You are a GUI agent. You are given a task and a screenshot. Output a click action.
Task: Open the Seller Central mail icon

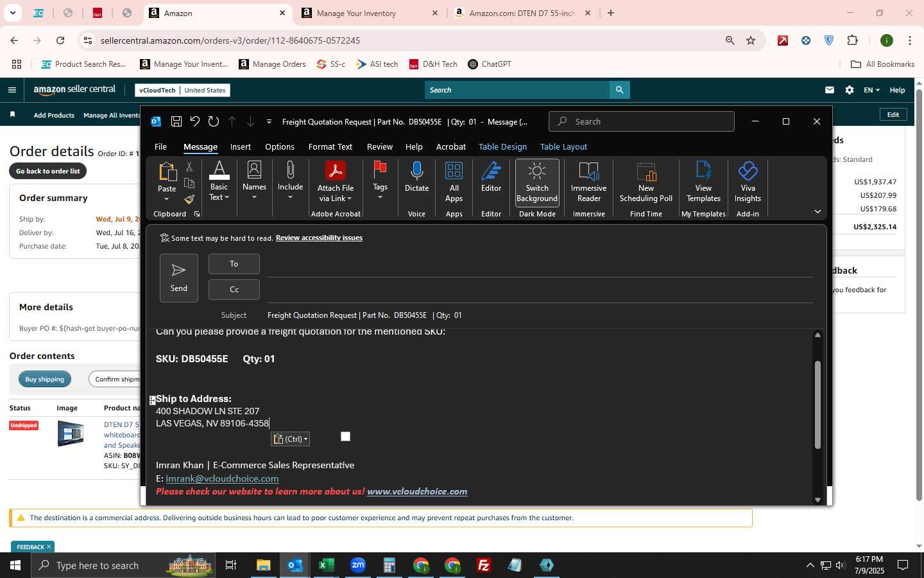(830, 90)
